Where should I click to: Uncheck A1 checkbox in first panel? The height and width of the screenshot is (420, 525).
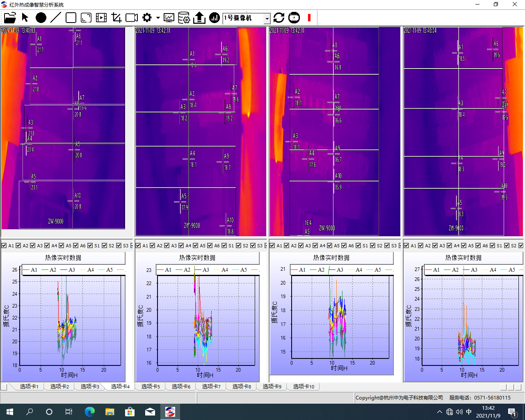[x=4, y=246]
